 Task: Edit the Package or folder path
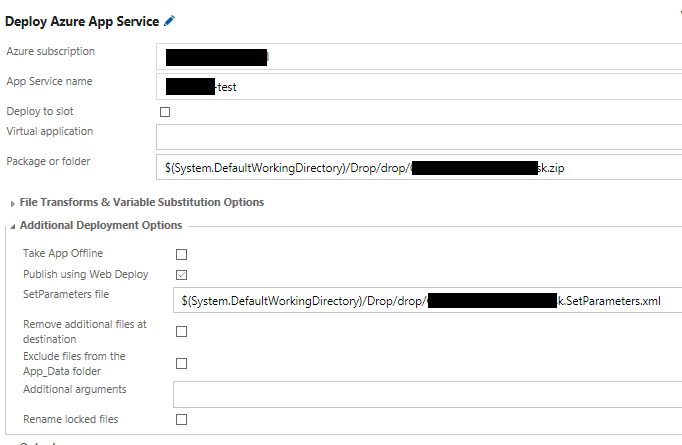click(x=419, y=167)
